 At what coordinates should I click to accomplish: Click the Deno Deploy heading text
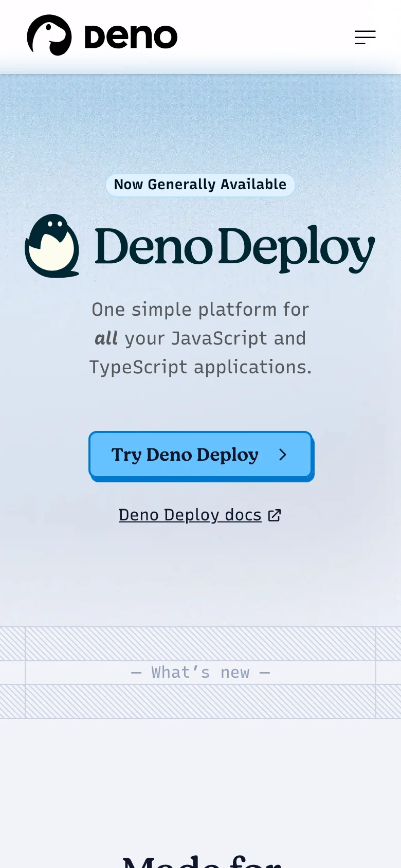pyautogui.click(x=235, y=248)
